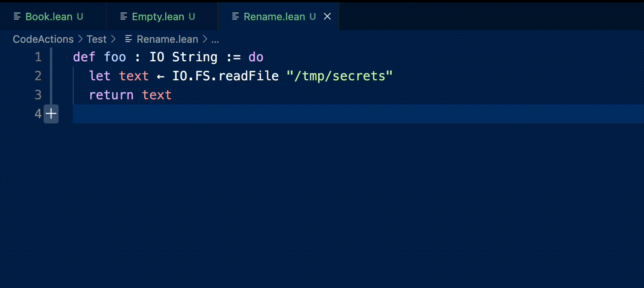Click the "/tmp/secrets" string literal
This screenshot has height=288, width=644.
click(339, 76)
